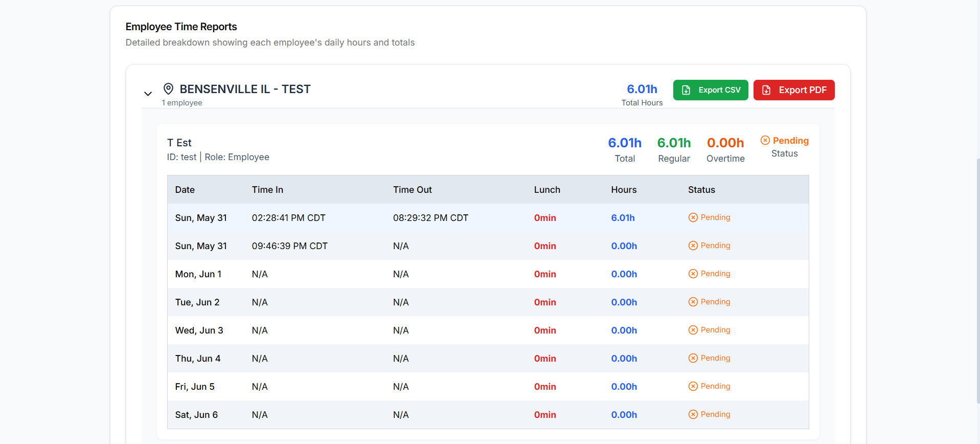
Task: Click the 6.01h hours value in the table
Action: [x=623, y=218]
